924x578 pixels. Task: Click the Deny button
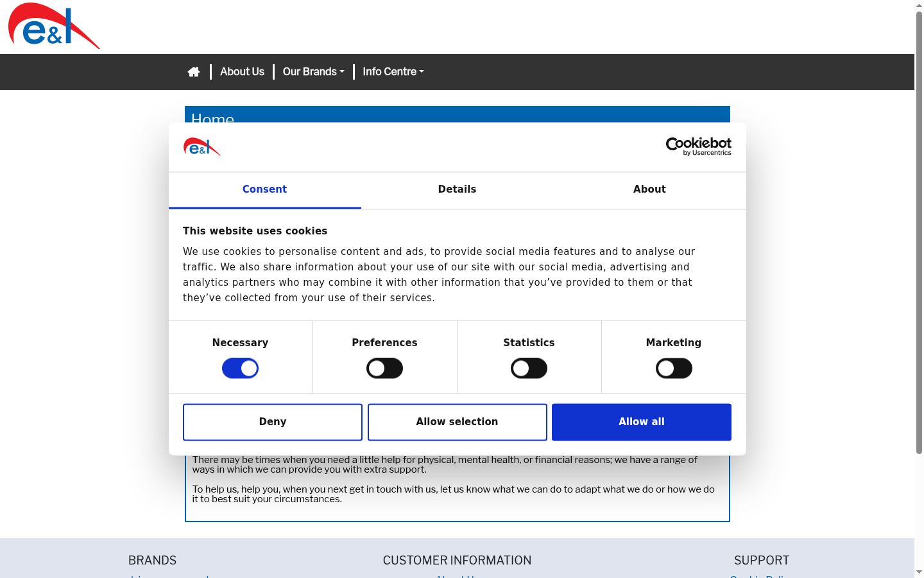click(x=273, y=422)
